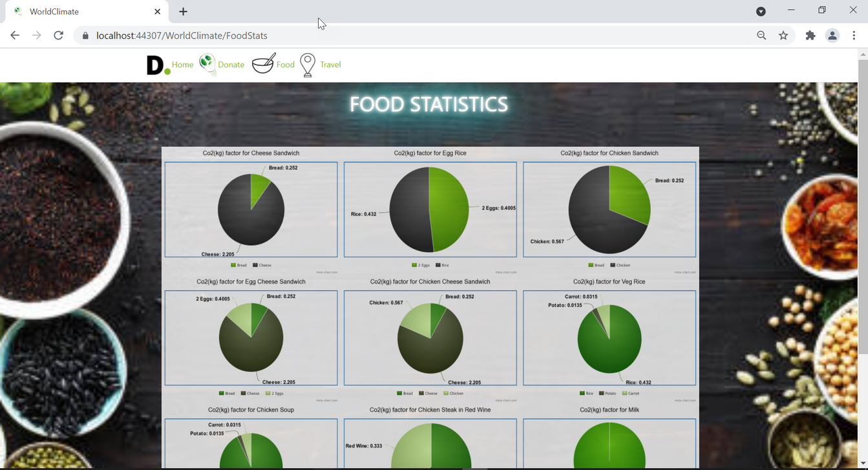
Task: Open the Food link
Action: 286,65
